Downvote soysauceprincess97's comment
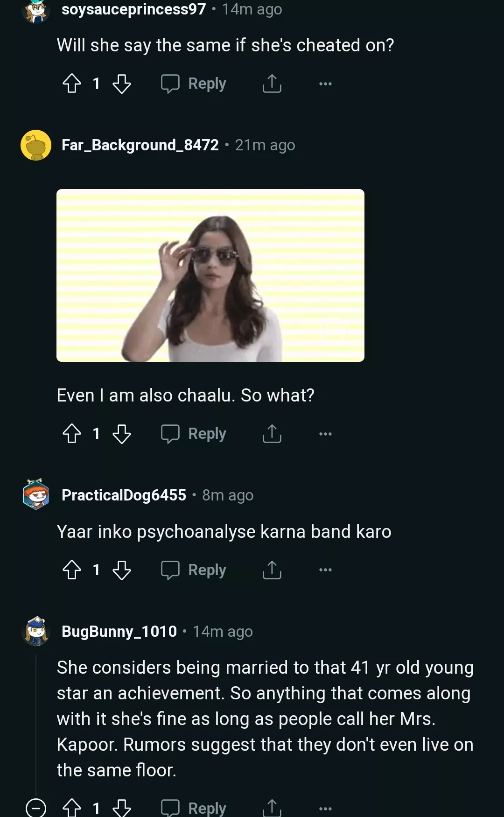This screenshot has height=817, width=504. pos(122,84)
